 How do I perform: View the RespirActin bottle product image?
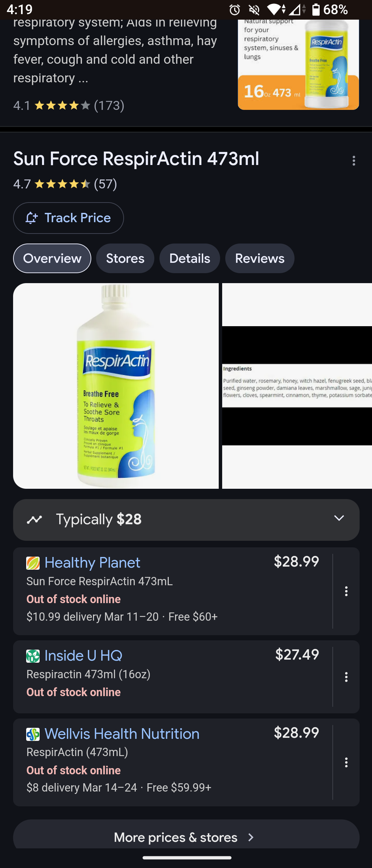click(x=116, y=386)
